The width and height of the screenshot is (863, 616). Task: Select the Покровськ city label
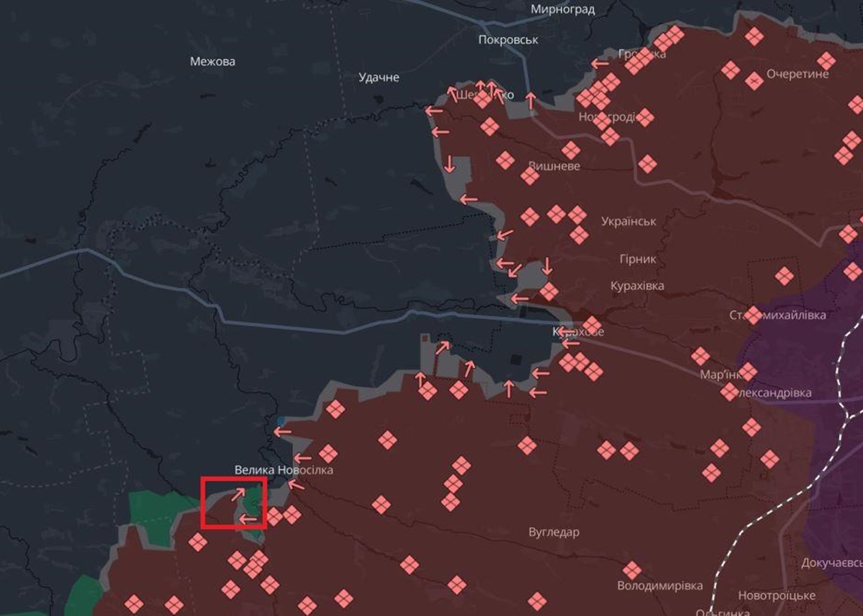510,39
